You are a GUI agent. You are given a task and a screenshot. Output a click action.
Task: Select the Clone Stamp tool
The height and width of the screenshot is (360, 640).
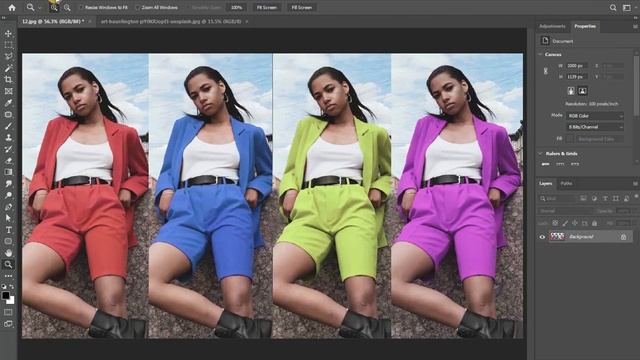click(8, 138)
